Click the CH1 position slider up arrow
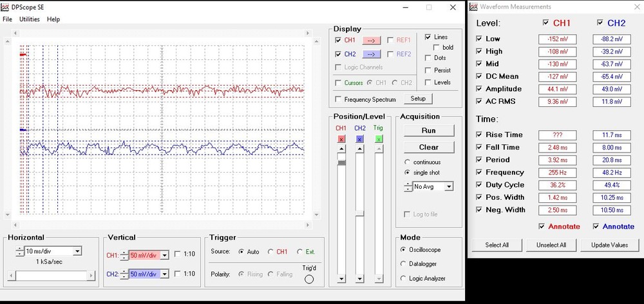 341,149
